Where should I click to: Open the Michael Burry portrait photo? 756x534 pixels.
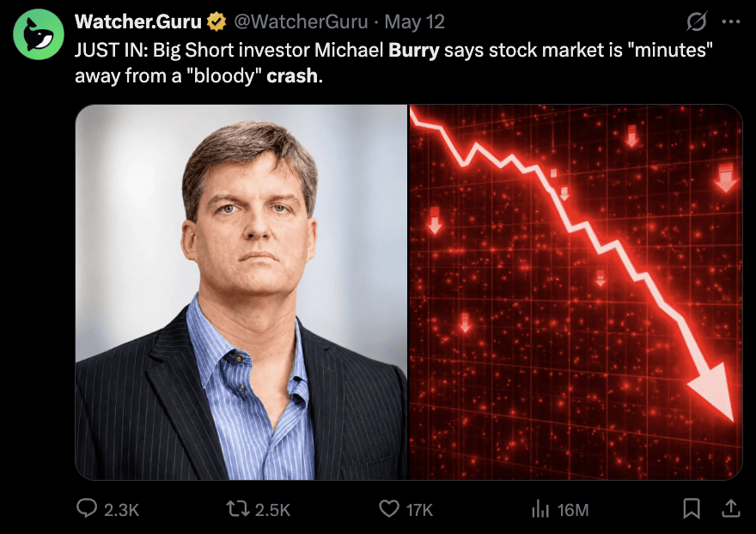241,292
